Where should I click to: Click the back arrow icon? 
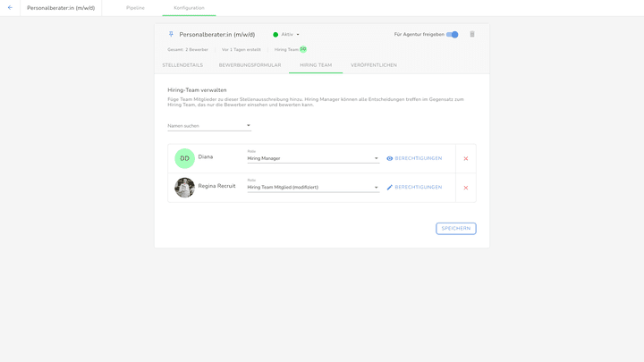point(10,8)
